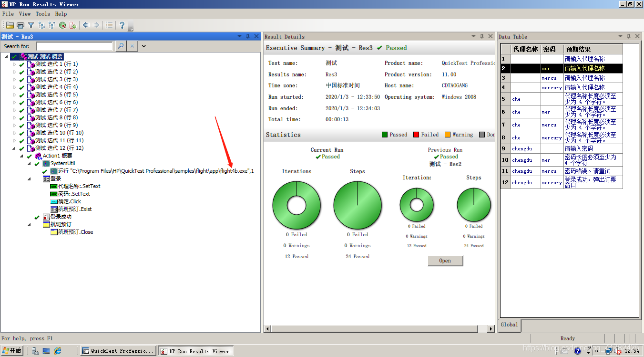Select the 代理名称:.SetText step

(x=79, y=187)
